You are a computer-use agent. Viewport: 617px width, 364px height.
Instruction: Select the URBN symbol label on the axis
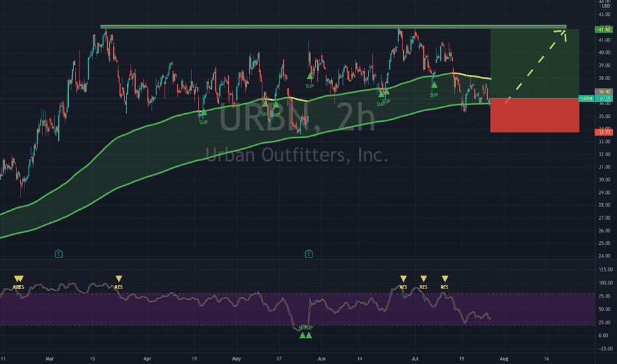pos(587,99)
